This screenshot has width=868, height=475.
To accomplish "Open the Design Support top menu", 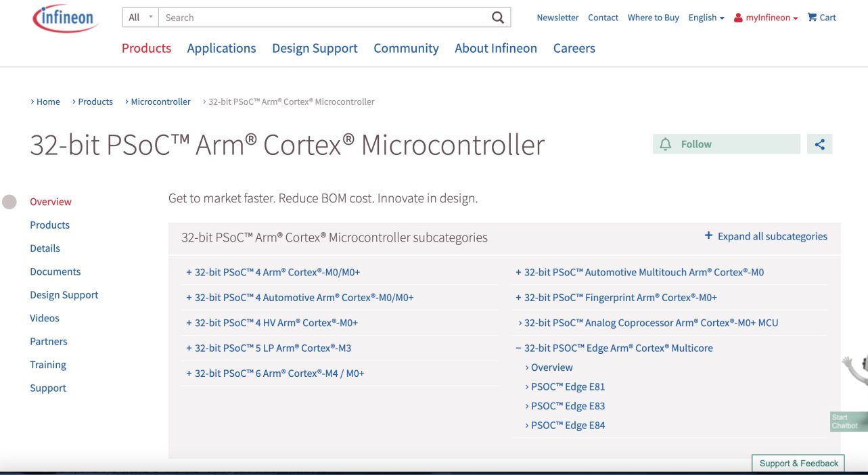I will 315,48.
